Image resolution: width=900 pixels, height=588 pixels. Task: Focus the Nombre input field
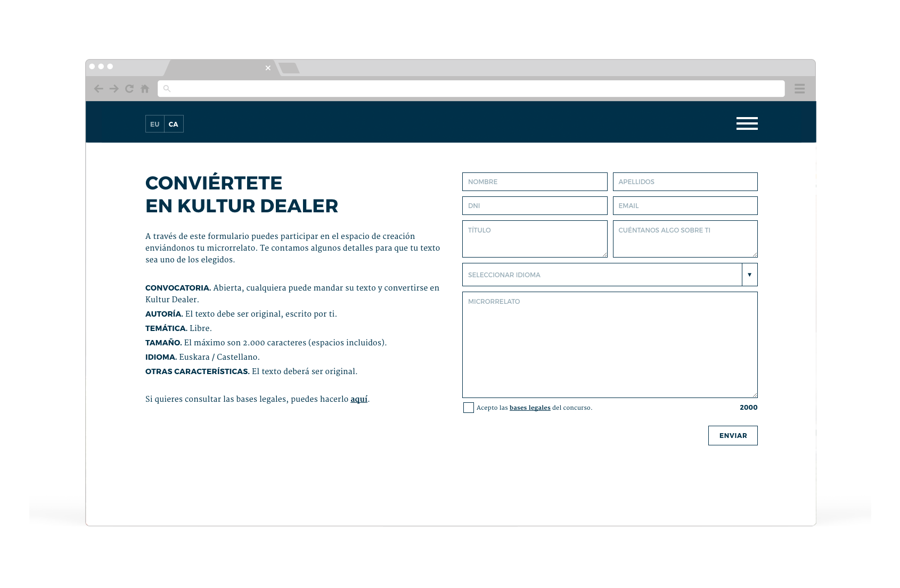point(535,182)
